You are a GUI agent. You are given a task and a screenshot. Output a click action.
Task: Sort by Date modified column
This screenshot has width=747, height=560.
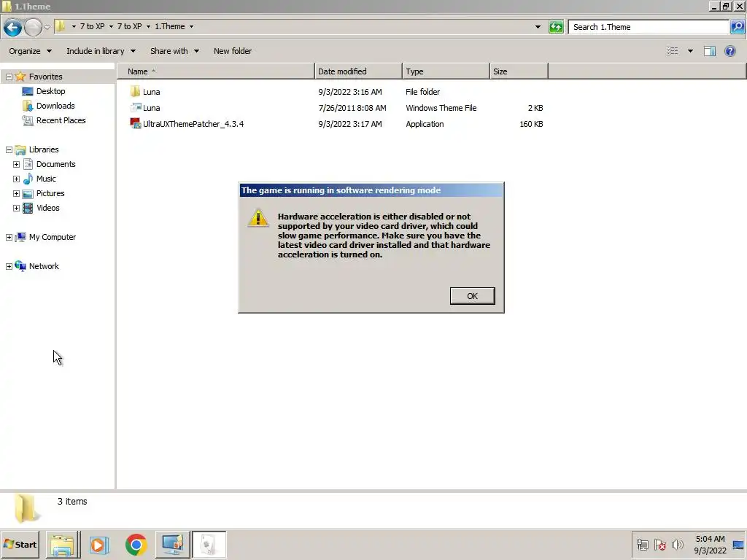pos(358,71)
